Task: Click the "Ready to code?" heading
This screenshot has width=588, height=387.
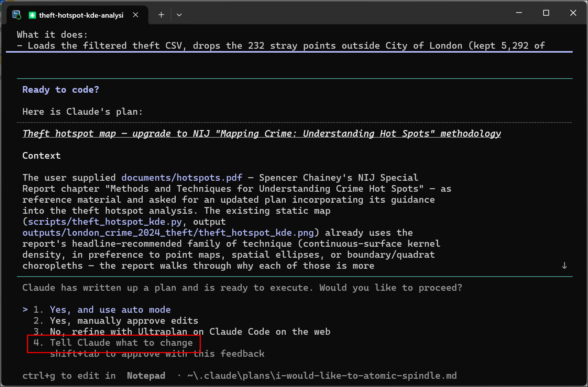Action: click(x=61, y=90)
